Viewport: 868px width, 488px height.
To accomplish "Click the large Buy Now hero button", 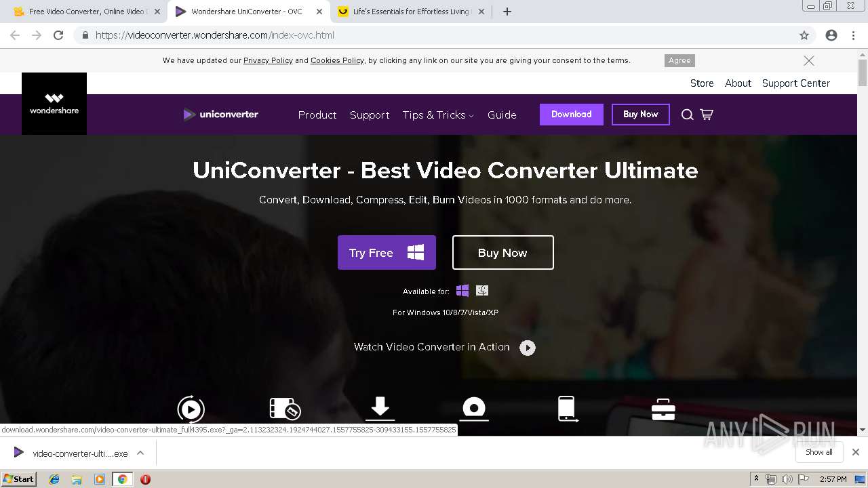I will pyautogui.click(x=503, y=253).
